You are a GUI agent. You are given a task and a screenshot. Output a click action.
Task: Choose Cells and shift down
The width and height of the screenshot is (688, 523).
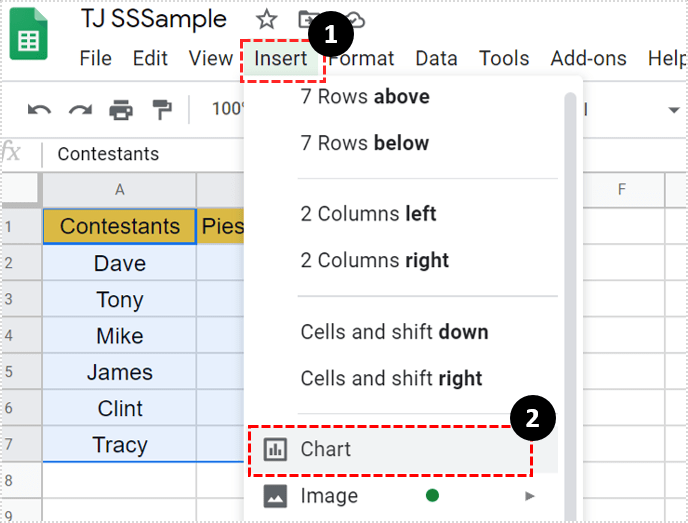[x=394, y=332]
